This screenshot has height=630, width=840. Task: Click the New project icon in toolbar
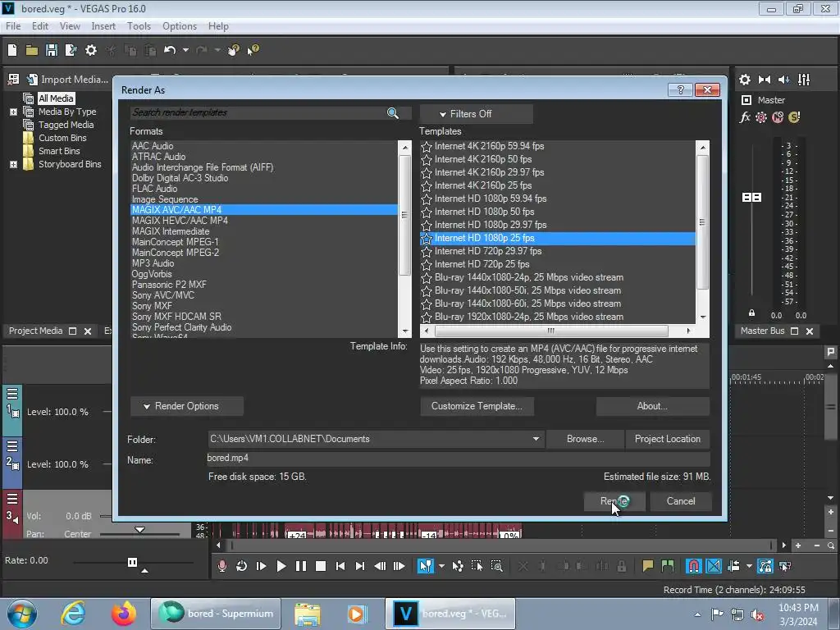pyautogui.click(x=12, y=50)
